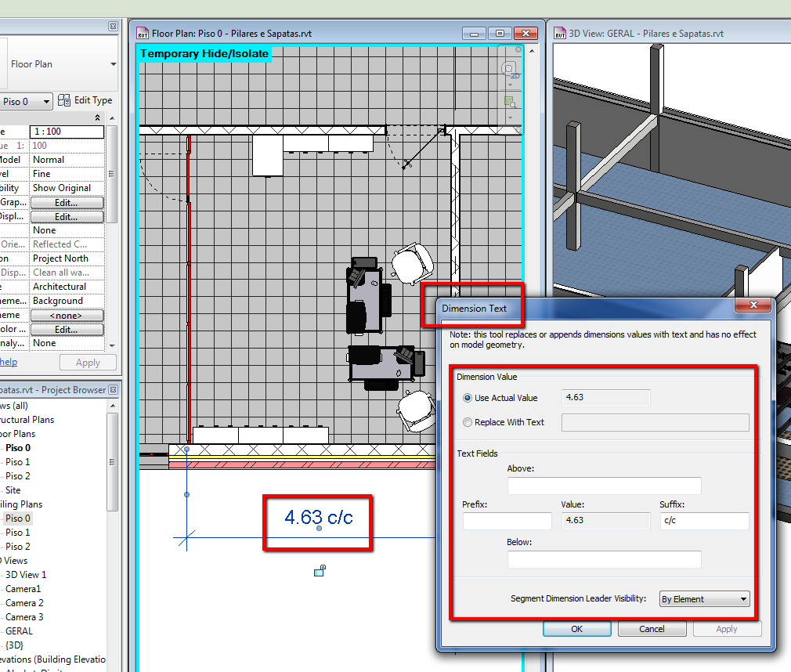791x672 pixels.
Task: Click the Suffix text field
Action: coord(704,521)
